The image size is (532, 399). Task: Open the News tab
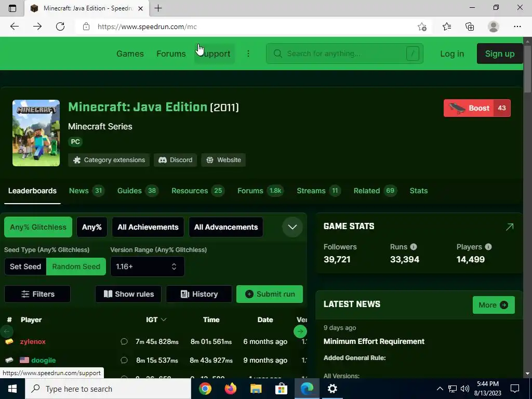pyautogui.click(x=87, y=191)
